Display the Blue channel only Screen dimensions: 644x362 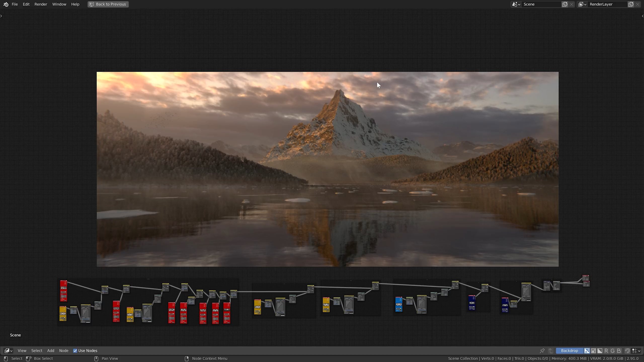(x=619, y=351)
